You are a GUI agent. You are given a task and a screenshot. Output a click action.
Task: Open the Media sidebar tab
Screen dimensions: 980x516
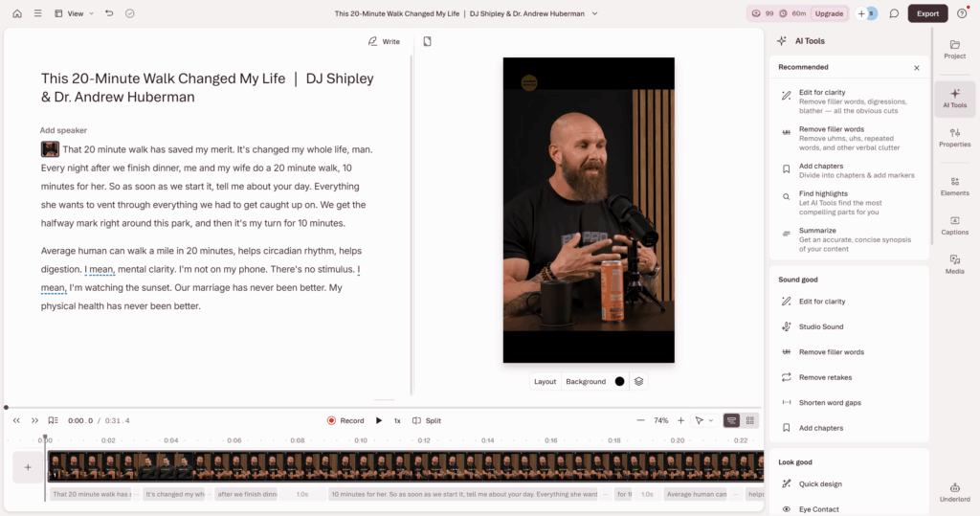954,264
